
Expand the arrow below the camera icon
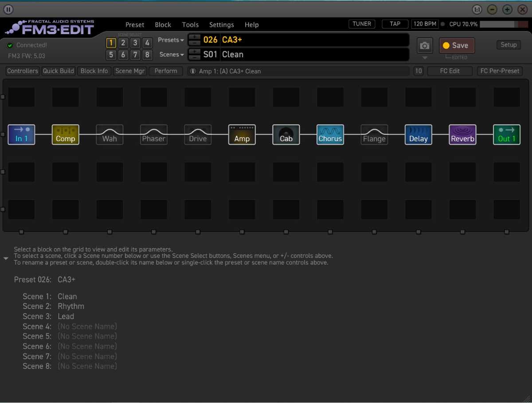(x=425, y=58)
